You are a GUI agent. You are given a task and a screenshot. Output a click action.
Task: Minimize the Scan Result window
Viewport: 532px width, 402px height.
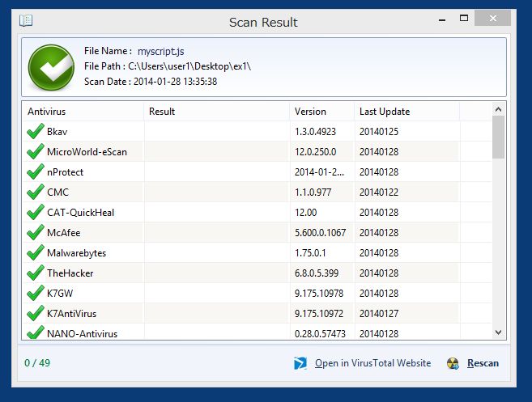(442, 19)
